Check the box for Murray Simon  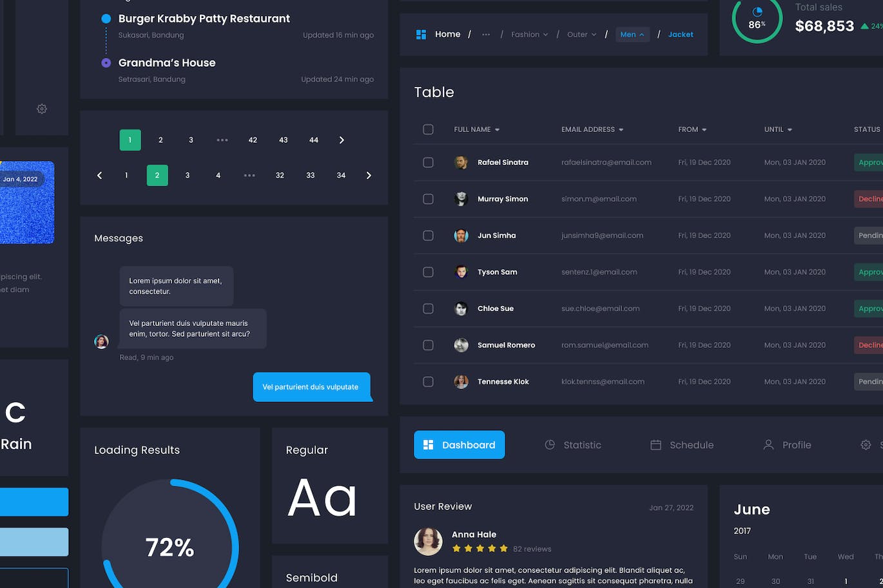(428, 199)
